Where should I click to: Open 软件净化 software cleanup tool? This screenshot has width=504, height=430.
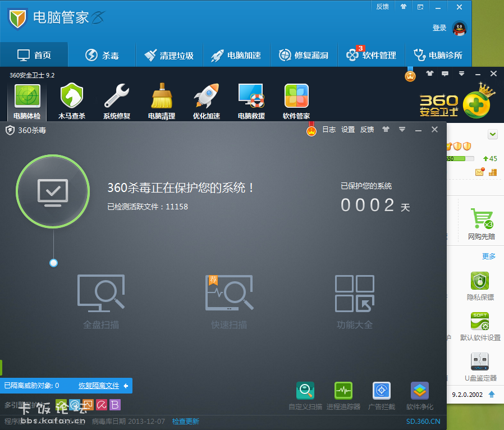[x=420, y=396]
